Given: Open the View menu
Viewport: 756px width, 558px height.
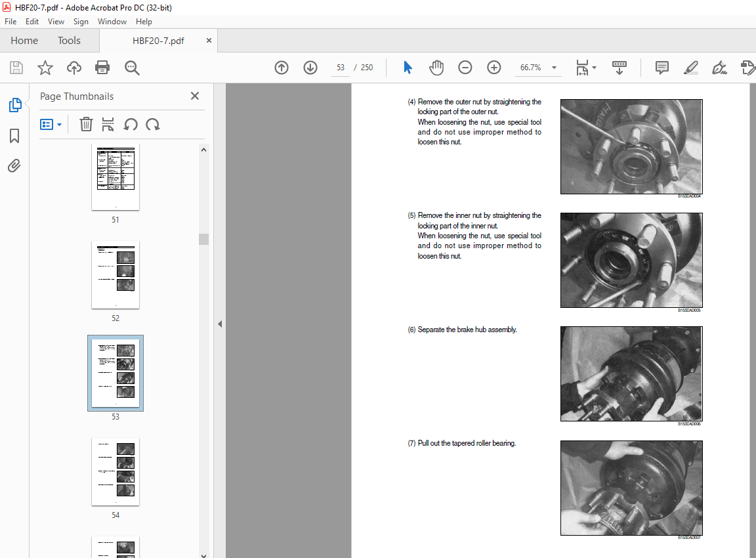Looking at the screenshot, I should tap(56, 22).
